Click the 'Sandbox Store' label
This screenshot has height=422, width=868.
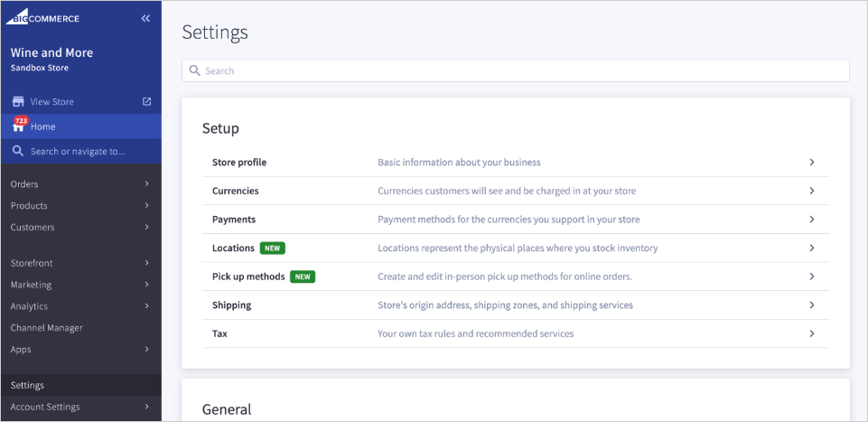coord(40,68)
